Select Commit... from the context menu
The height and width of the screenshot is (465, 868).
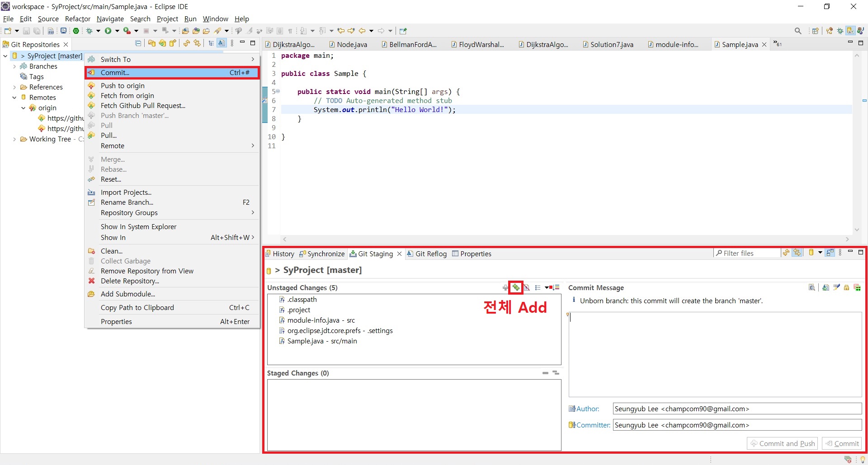pos(172,72)
